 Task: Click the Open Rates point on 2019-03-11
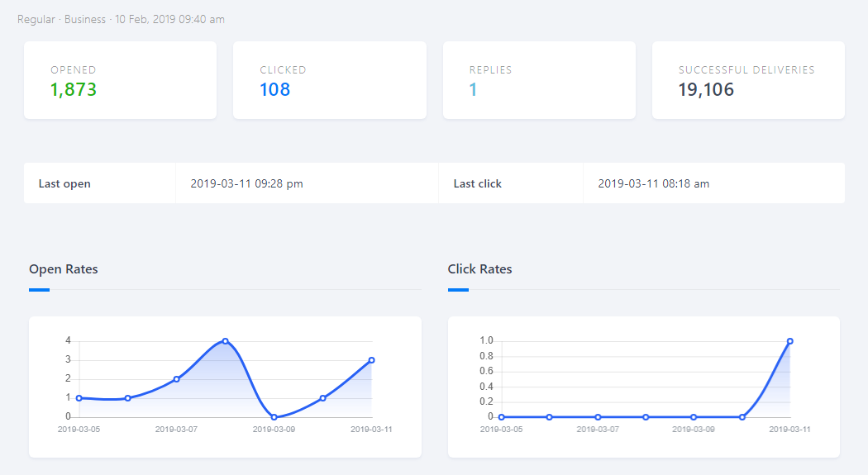tap(371, 360)
